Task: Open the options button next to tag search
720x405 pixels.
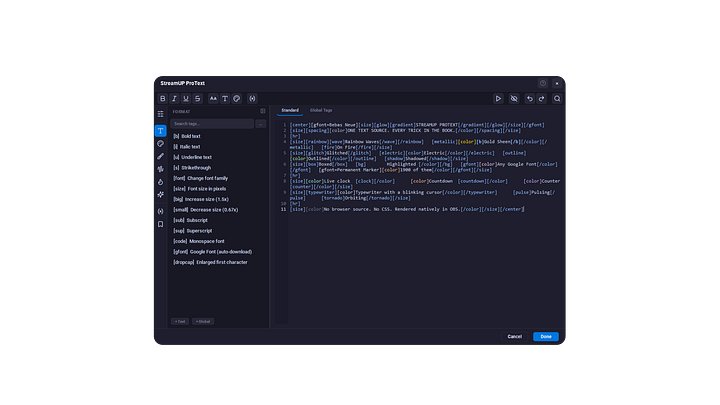Action: [260, 124]
